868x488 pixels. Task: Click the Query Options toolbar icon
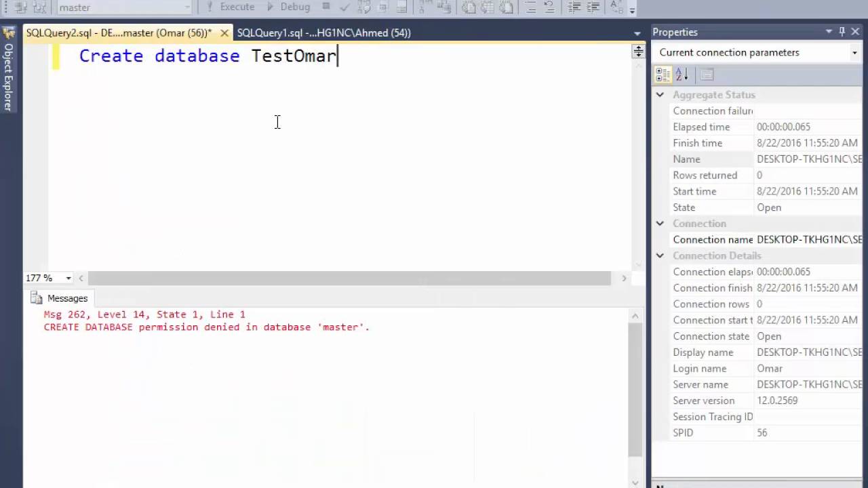[x=383, y=7]
